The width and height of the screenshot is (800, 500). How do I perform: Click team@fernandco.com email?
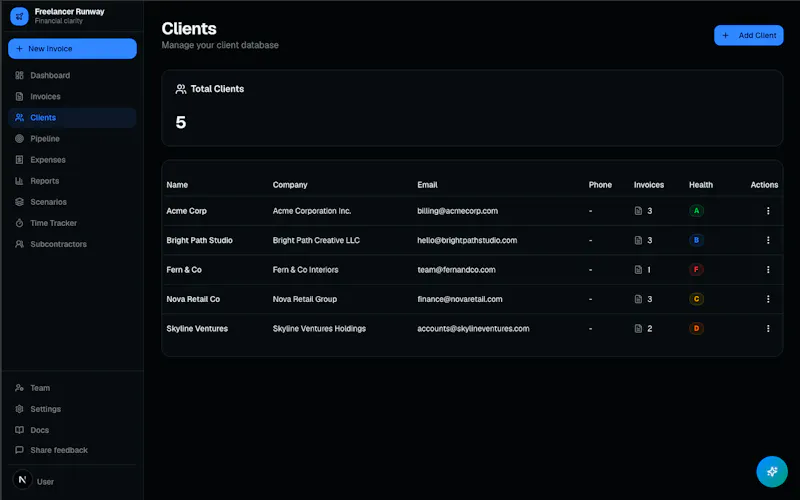pyautogui.click(x=456, y=269)
